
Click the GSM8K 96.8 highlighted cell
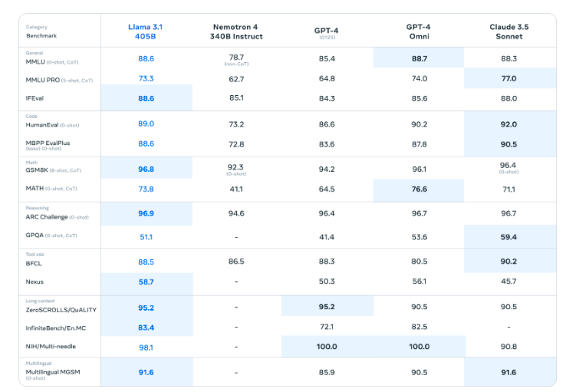(x=146, y=169)
